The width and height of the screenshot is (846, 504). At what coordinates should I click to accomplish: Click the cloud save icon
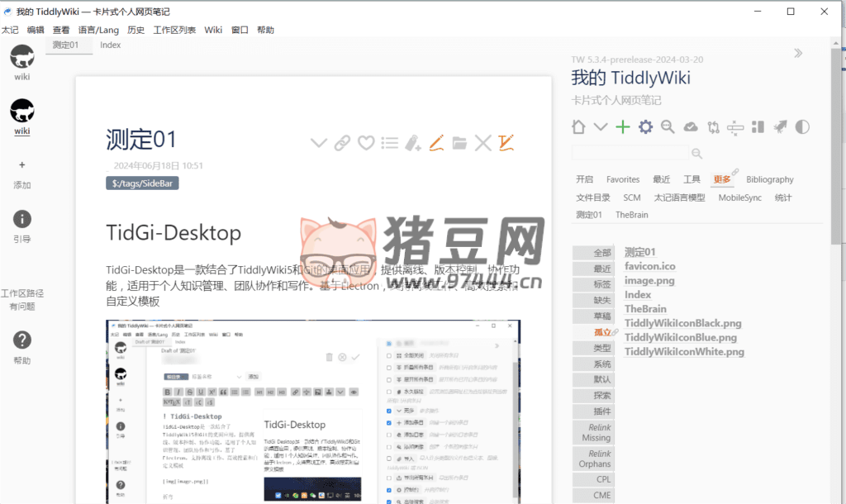click(691, 127)
